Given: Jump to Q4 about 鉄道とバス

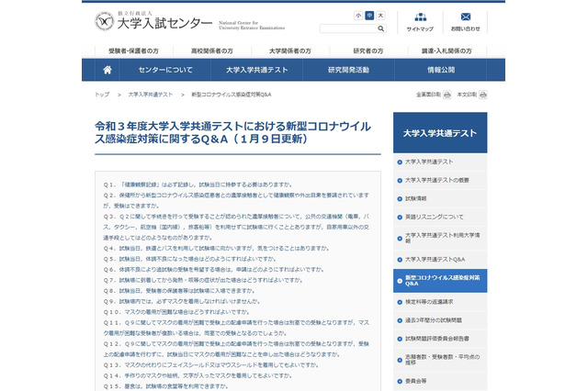Looking at the screenshot, I should [x=217, y=249].
